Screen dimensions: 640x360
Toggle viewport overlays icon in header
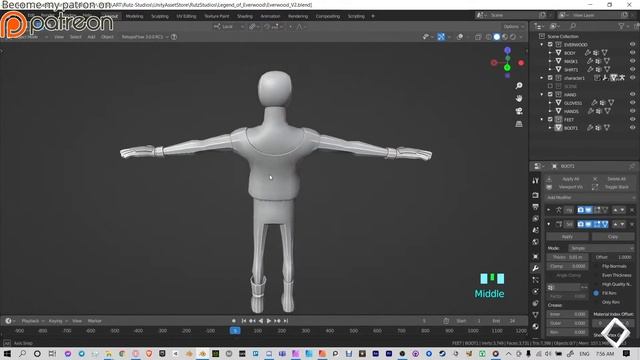click(x=460, y=37)
